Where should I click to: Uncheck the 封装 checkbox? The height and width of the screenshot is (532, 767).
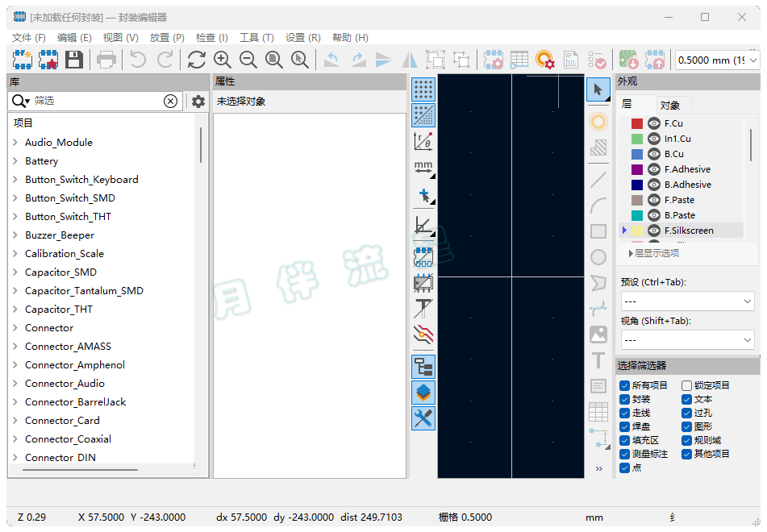point(625,399)
